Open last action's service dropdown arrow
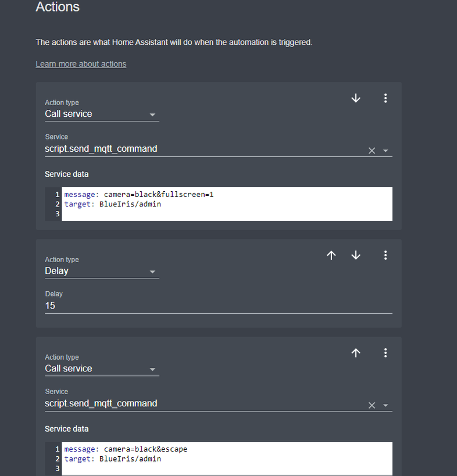This screenshot has width=457, height=476. tap(385, 405)
